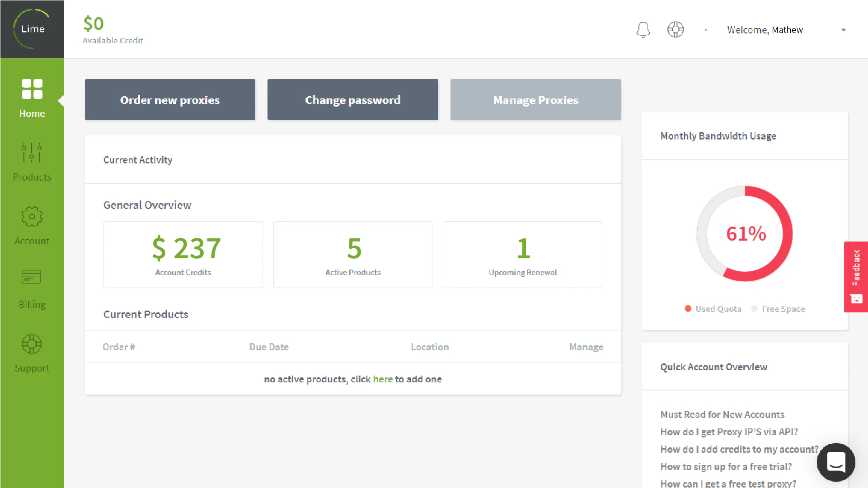This screenshot has height=488, width=868.
Task: Click the Change password button
Action: (x=352, y=99)
